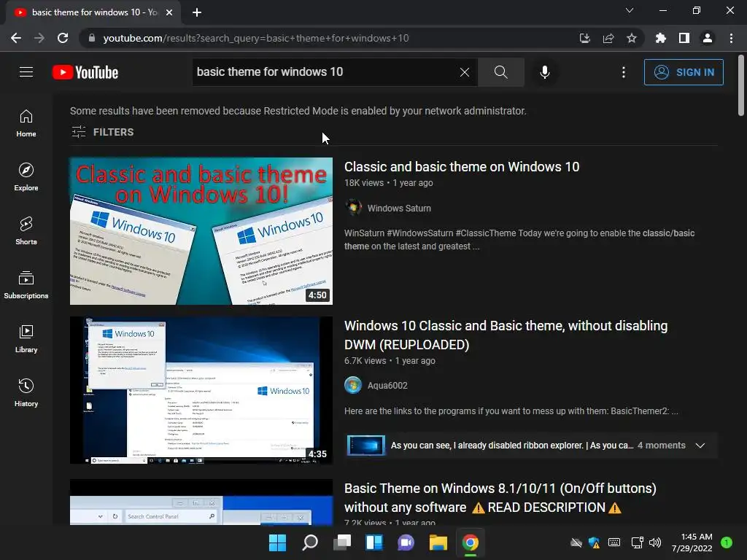
Task: Go to YouTube home via logo
Action: coord(85,72)
